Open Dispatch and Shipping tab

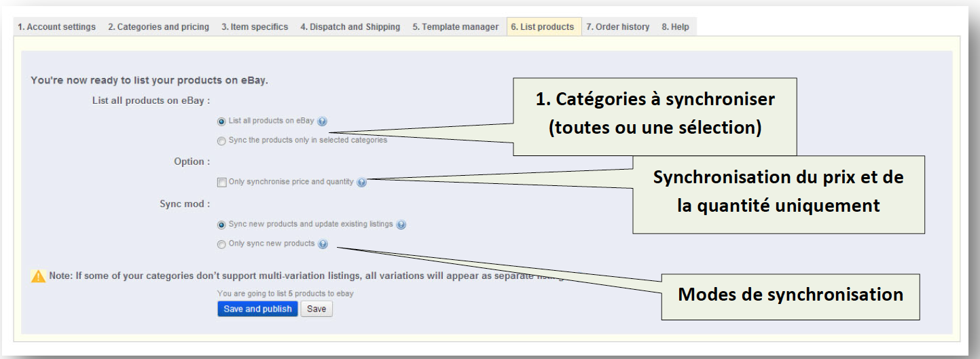(350, 27)
